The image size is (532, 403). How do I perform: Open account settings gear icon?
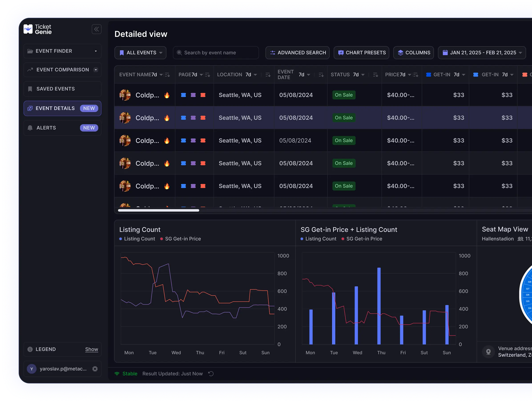coord(95,369)
